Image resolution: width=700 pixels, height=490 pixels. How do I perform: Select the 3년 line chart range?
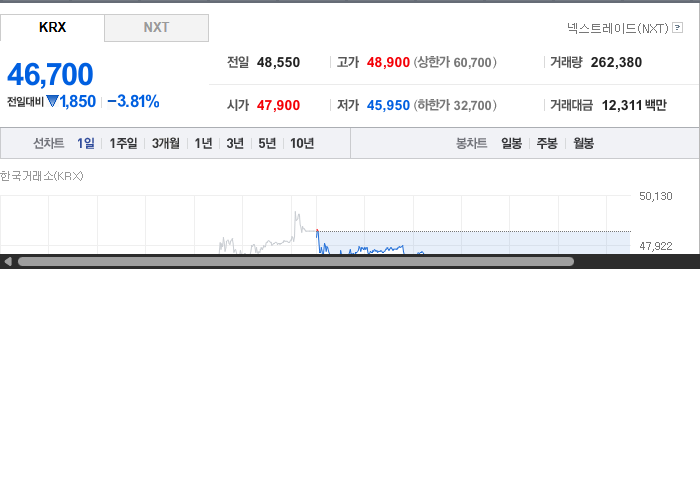(x=235, y=143)
